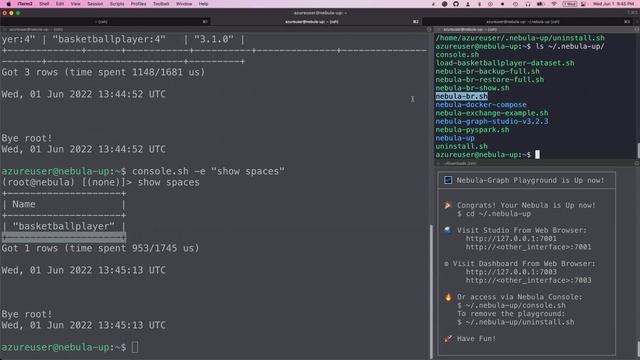Click the Dashboard URL http://127.0.0.1:7003
Image resolution: width=640 pixels, height=360 pixels.
coord(511,272)
